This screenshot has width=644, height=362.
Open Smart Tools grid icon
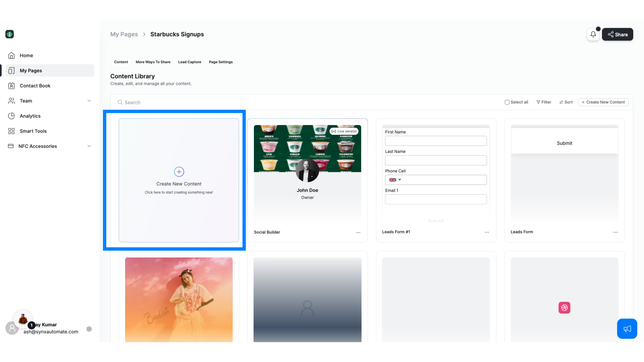point(11,131)
